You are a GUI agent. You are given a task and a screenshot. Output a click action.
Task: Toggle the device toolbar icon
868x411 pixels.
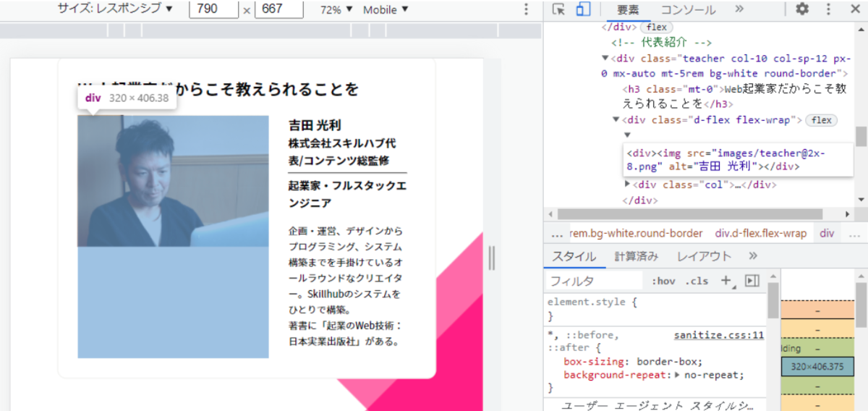pyautogui.click(x=583, y=9)
